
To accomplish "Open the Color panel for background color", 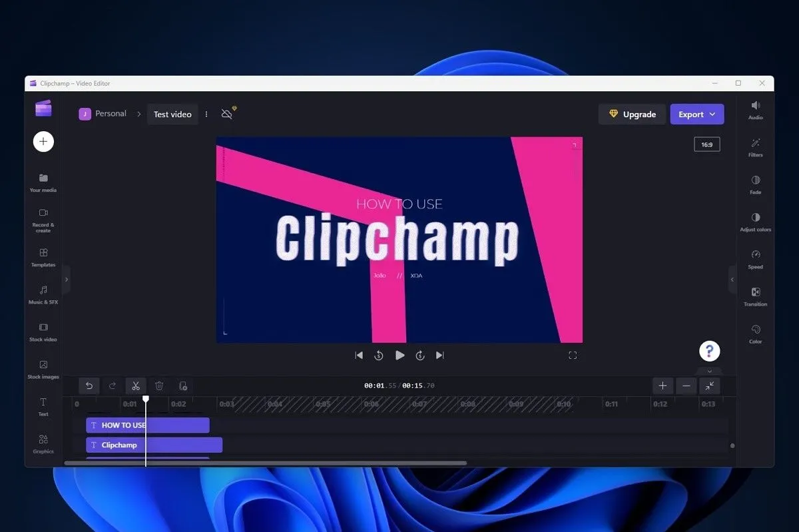I will coord(755,334).
